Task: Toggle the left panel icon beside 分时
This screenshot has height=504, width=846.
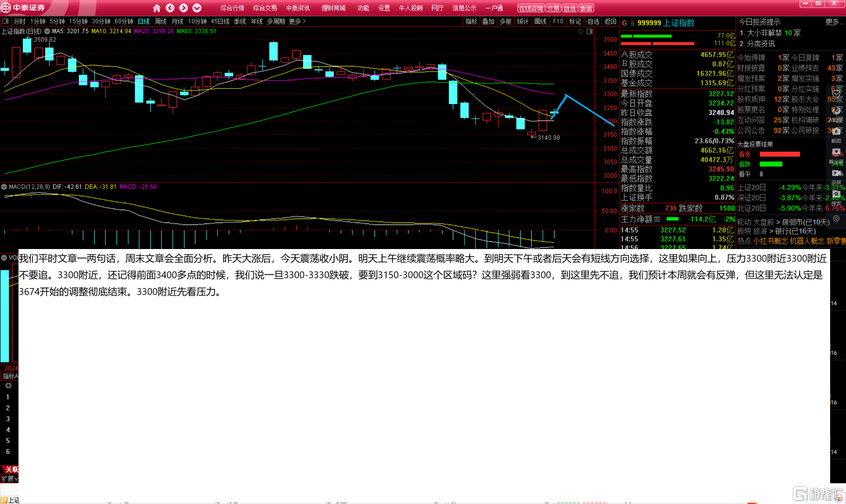Action: pyautogui.click(x=5, y=21)
